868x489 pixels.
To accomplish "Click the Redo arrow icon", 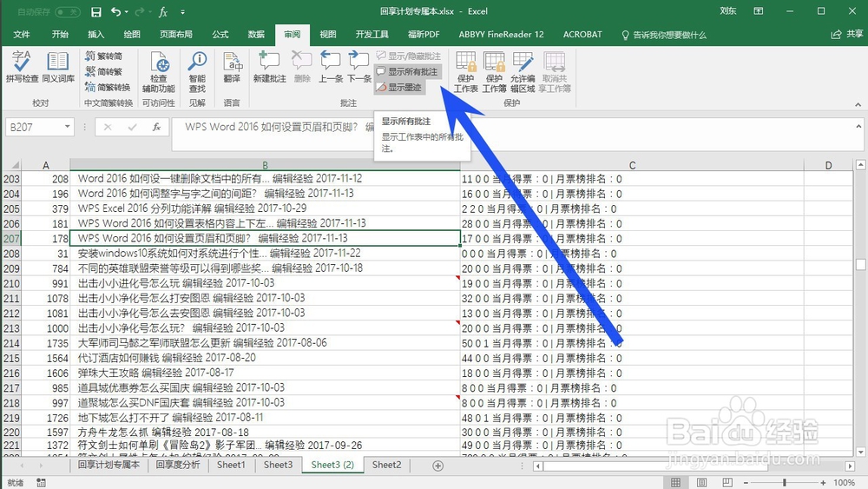I will click(139, 11).
